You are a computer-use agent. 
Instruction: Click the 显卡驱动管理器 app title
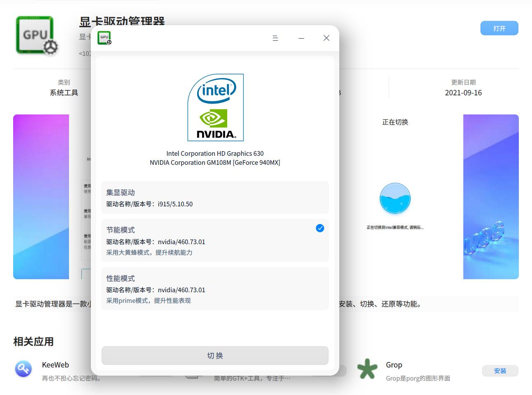(x=122, y=21)
